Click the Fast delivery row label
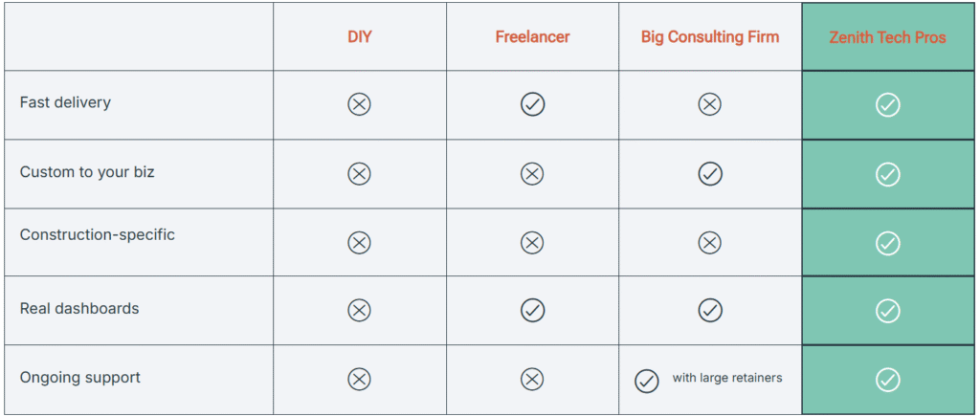The width and height of the screenshot is (980, 417). (x=65, y=102)
